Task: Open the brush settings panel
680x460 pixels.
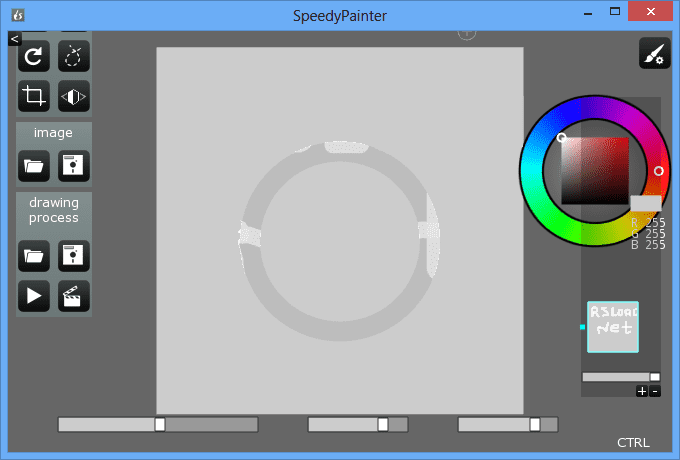Action: (654, 54)
